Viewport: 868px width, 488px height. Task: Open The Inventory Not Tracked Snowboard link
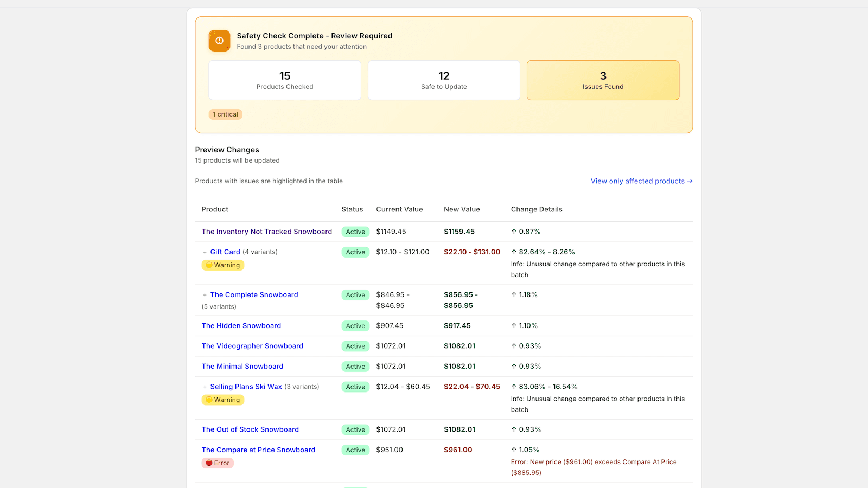click(x=267, y=232)
